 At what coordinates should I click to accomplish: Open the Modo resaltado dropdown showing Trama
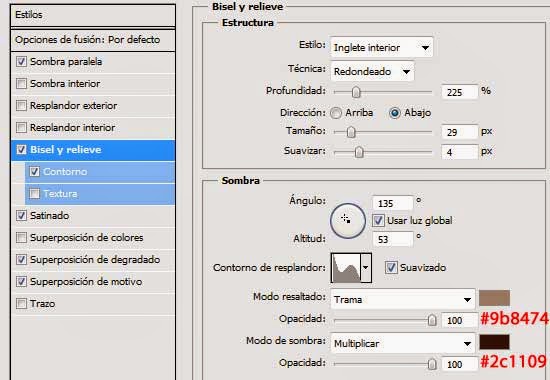[x=403, y=299]
